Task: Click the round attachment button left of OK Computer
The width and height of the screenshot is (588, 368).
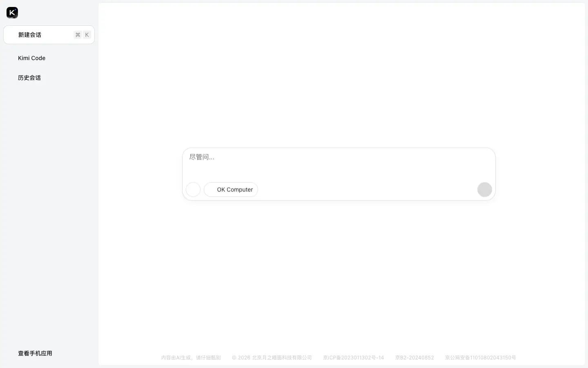Action: [193, 190]
